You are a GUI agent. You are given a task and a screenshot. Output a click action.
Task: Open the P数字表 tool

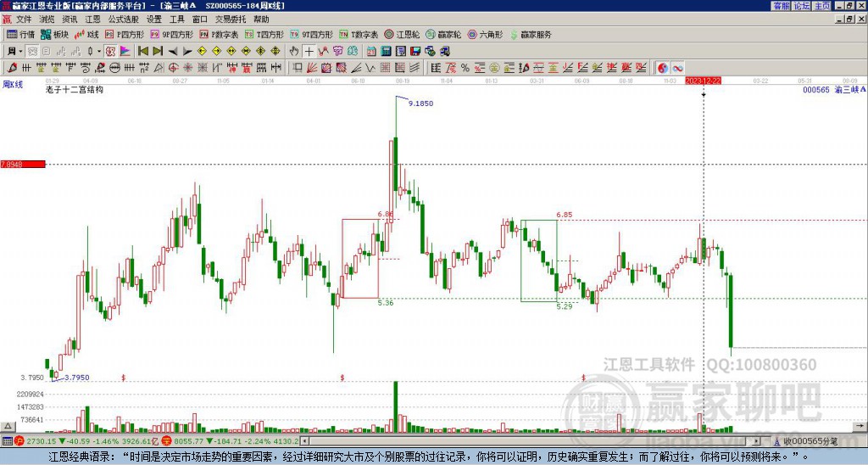(219, 34)
